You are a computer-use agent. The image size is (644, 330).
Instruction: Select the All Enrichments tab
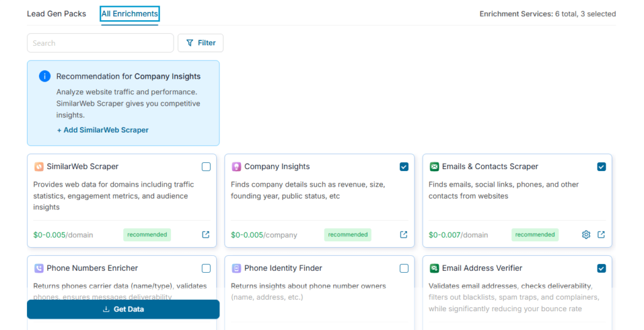click(130, 14)
